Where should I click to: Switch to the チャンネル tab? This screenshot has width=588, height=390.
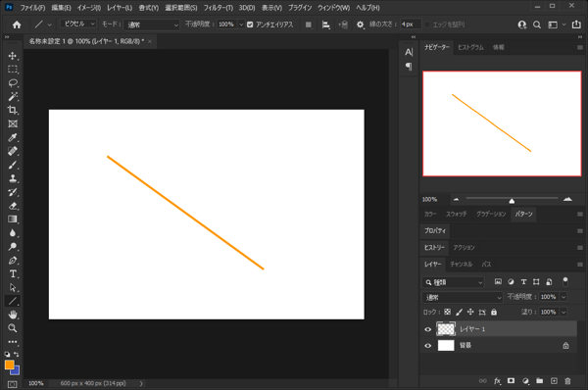tap(462, 265)
